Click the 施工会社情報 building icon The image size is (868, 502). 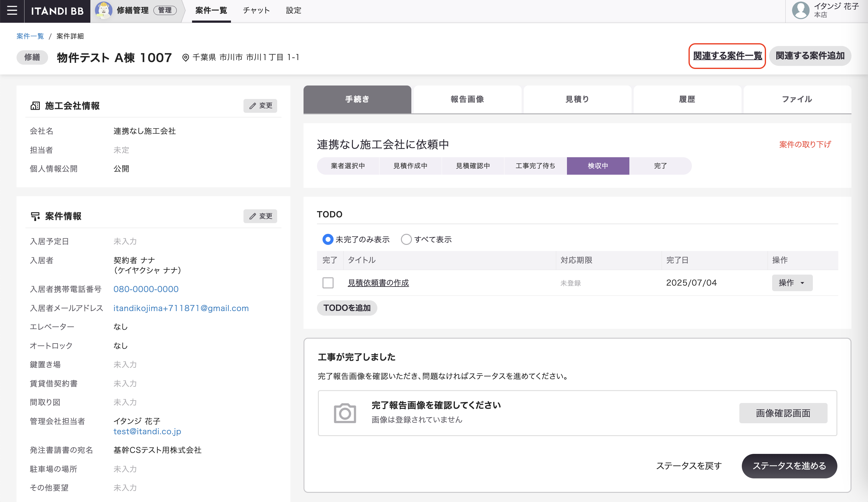[35, 106]
